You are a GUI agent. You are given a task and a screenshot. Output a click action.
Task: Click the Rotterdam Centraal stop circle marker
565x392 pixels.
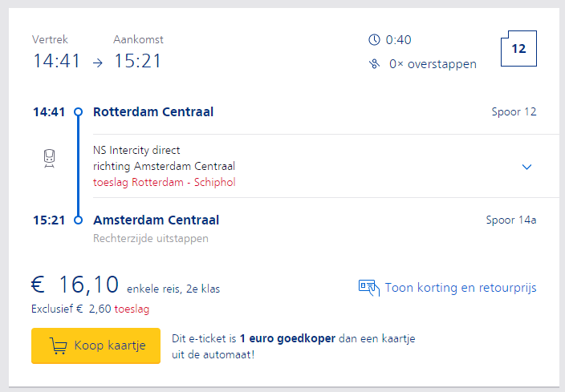78,112
